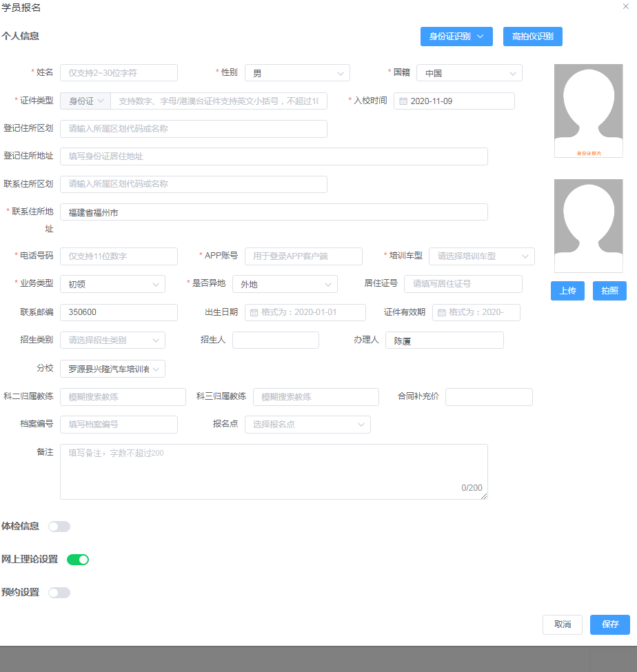Image resolution: width=637 pixels, height=672 pixels.
Task: Click the 身份证样照片 photo placeholder
Action: (588, 110)
